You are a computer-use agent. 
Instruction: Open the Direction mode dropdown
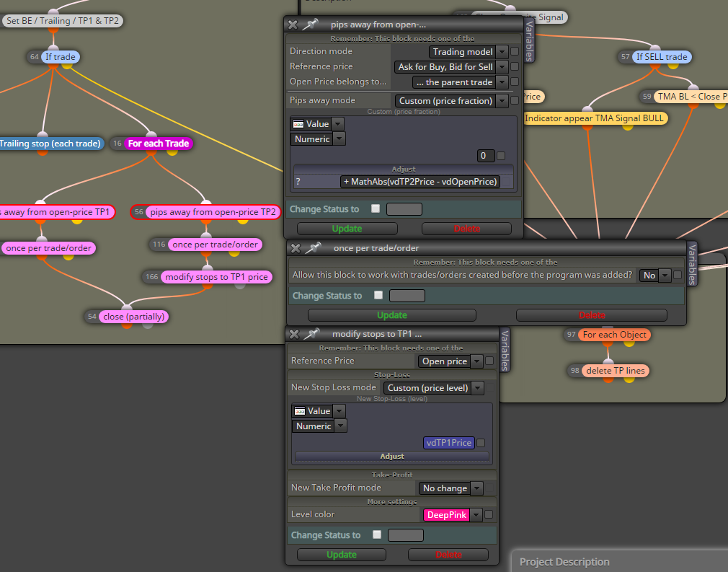coord(502,52)
